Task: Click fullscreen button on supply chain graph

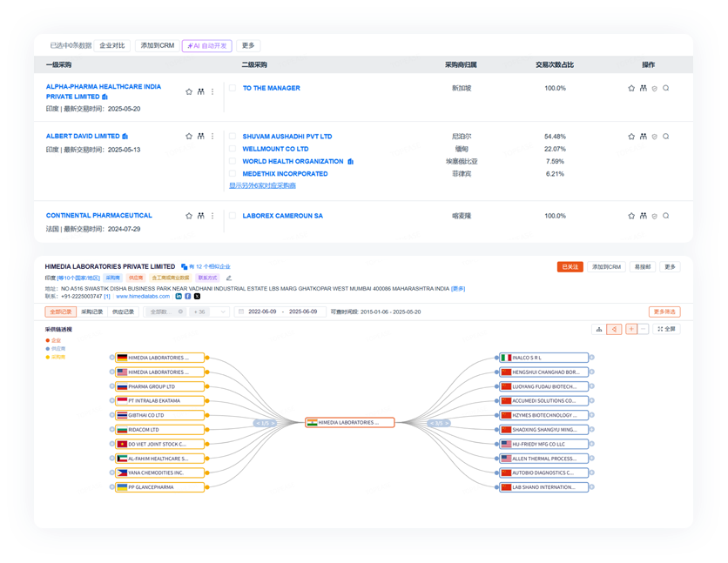Action: tap(666, 329)
